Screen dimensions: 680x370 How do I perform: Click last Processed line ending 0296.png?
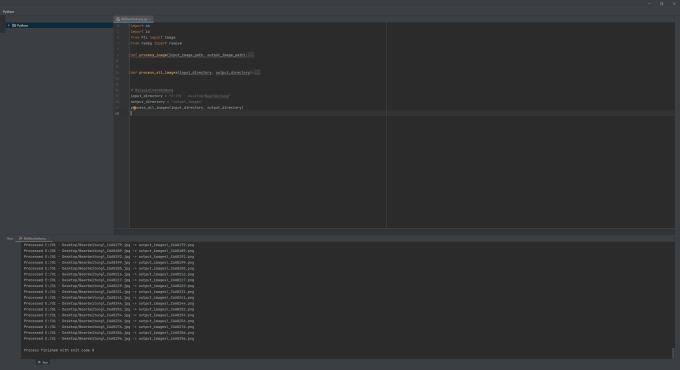109,339
